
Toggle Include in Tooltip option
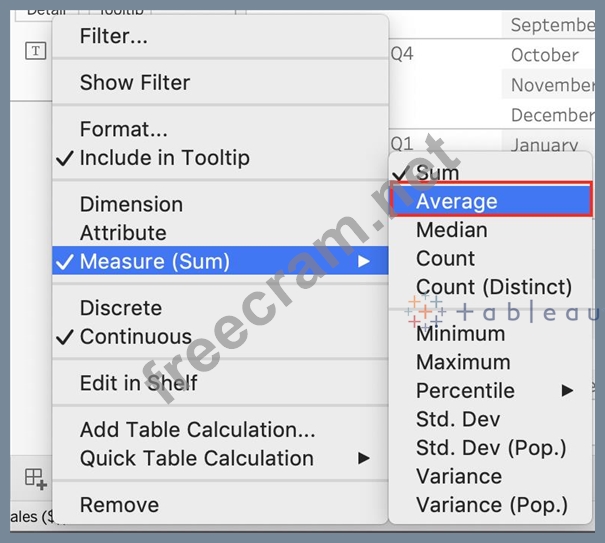164,158
